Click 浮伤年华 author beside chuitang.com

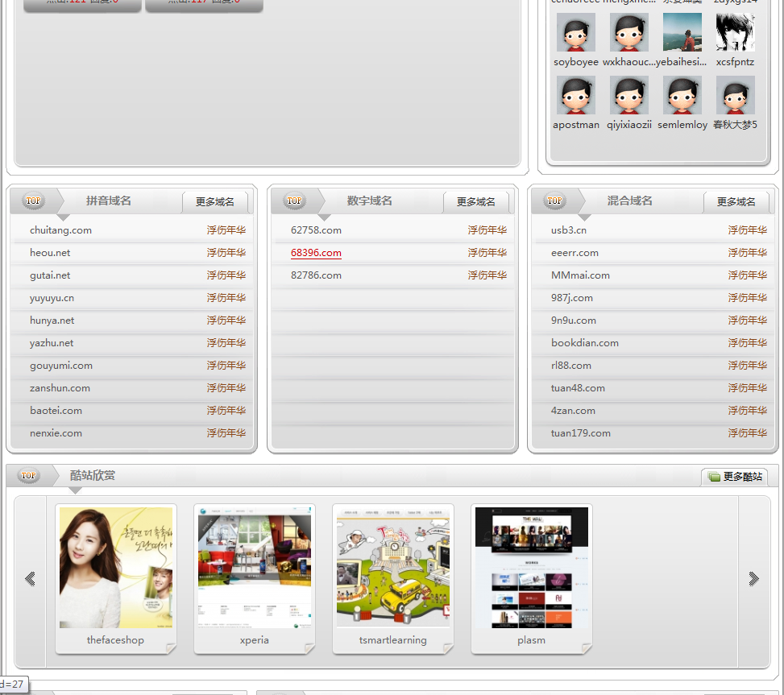[226, 230]
